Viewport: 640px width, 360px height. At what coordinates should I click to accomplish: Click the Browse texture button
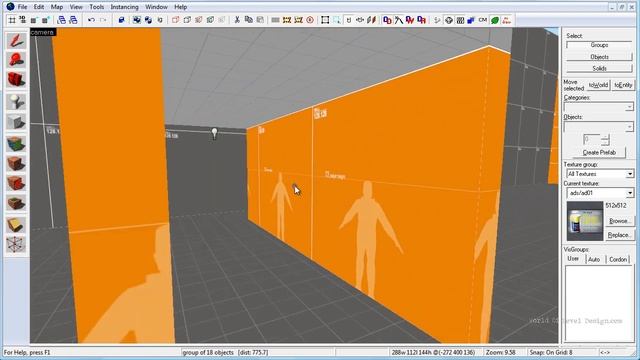click(x=619, y=221)
